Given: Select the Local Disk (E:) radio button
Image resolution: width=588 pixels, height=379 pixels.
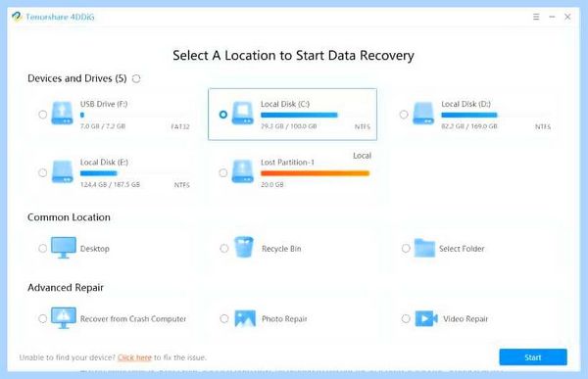Looking at the screenshot, I should [x=43, y=172].
